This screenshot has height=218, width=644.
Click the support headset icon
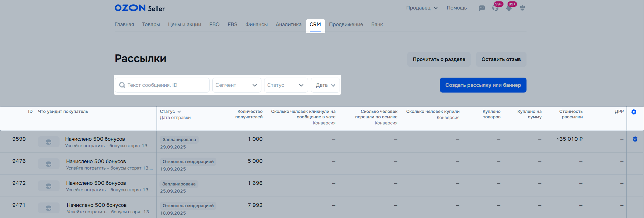pos(495,8)
